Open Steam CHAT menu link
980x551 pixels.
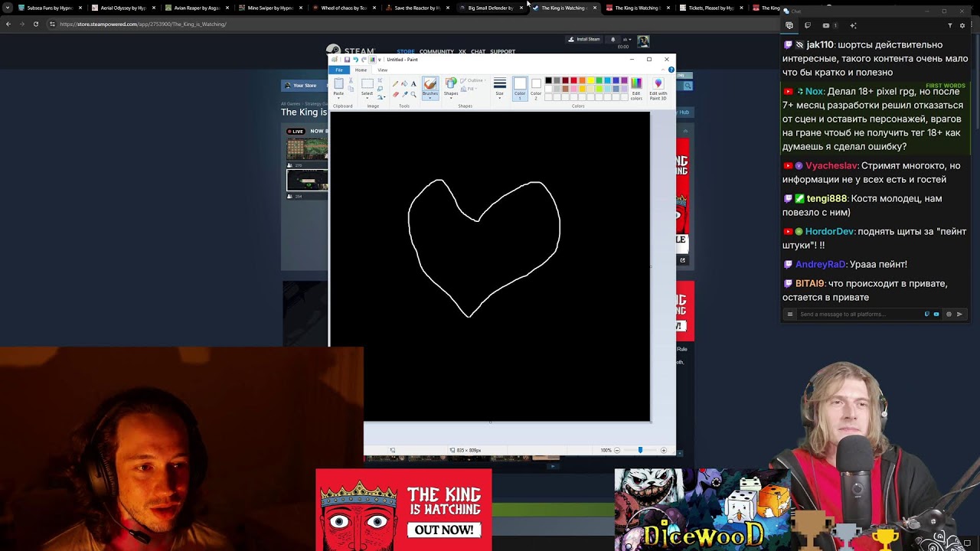[x=478, y=51]
